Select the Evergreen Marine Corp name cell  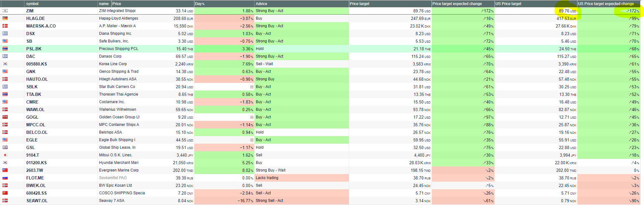(119, 170)
